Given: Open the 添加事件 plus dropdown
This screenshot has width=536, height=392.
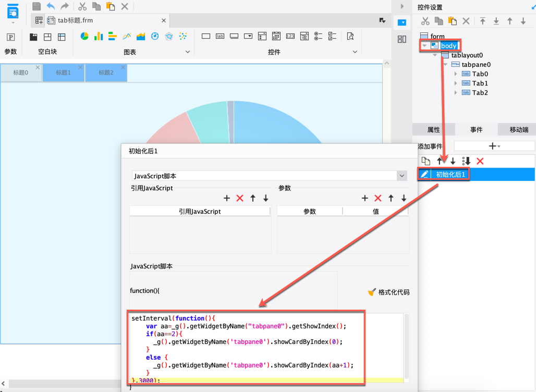Looking at the screenshot, I should [494, 146].
